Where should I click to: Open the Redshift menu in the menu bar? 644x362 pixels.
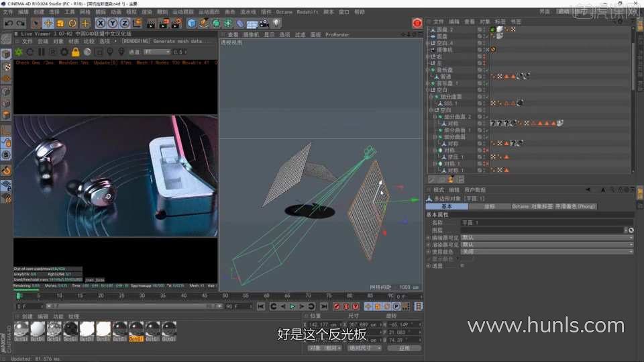pyautogui.click(x=306, y=12)
